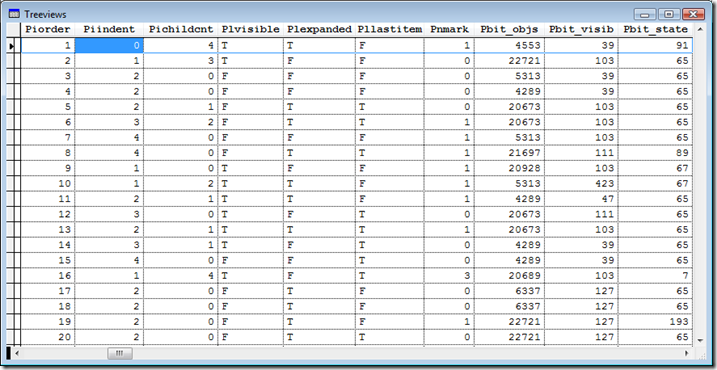Select the Pnmark cell in Piorder row 10
Image resolution: width=717 pixels, height=370 pixels.
449,183
